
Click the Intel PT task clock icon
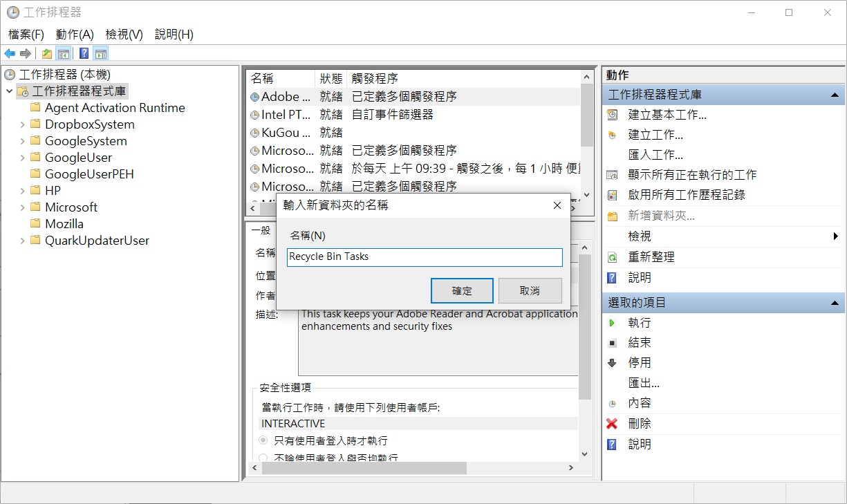pyautogui.click(x=254, y=115)
